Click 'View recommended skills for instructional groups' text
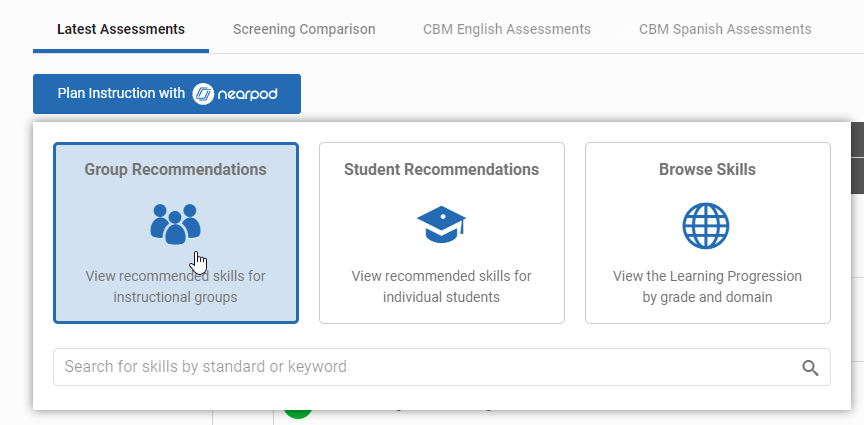Image resolution: width=864 pixels, height=425 pixels. point(175,287)
